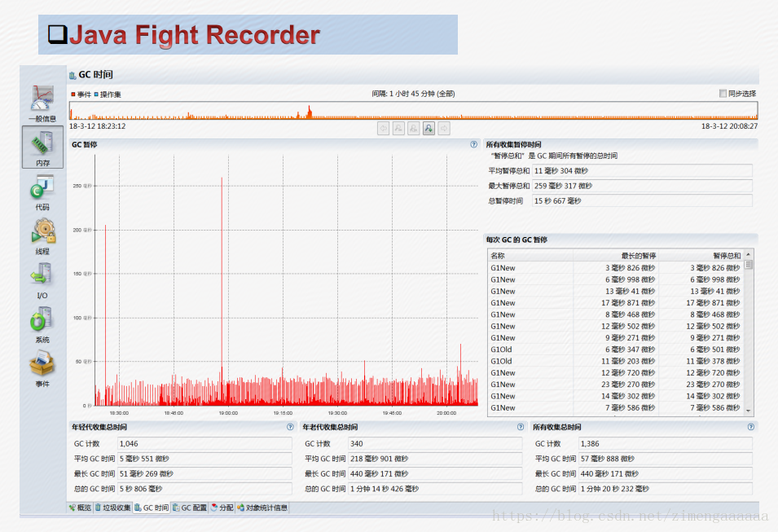778x532 pixels.
Task: Click the time range overview strip
Action: 413,110
